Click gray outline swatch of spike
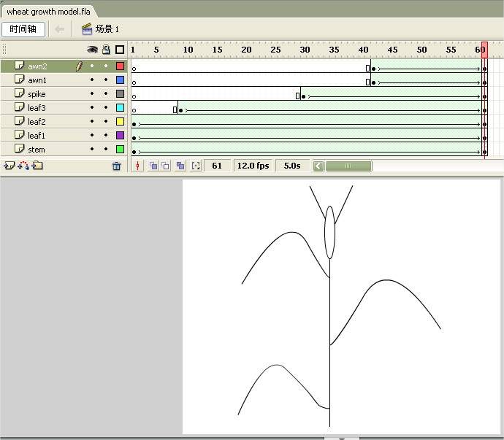The height and width of the screenshot is (440, 504). (120, 93)
